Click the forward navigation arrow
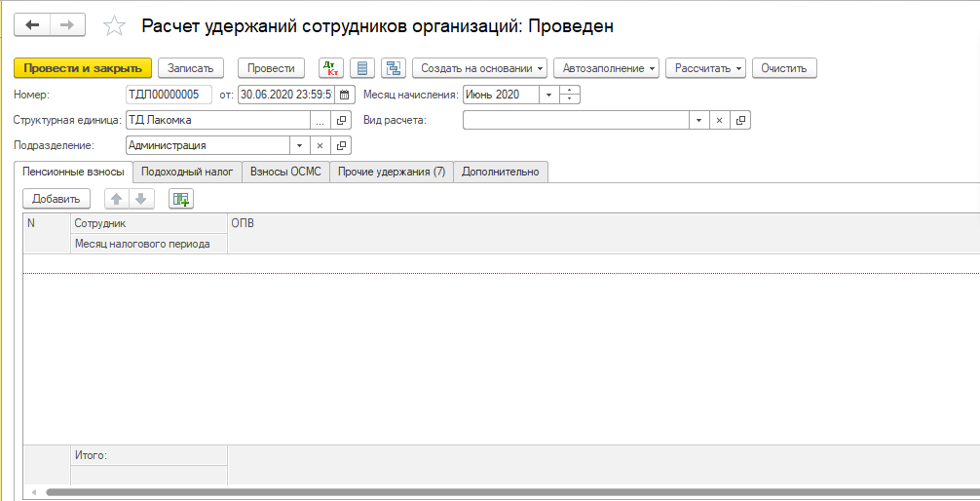Viewport: 980px width, 501px height. pyautogui.click(x=67, y=25)
